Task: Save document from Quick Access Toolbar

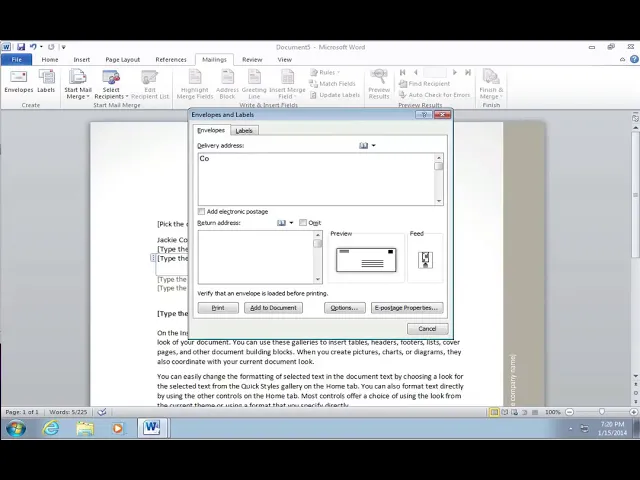Action: tap(21, 47)
